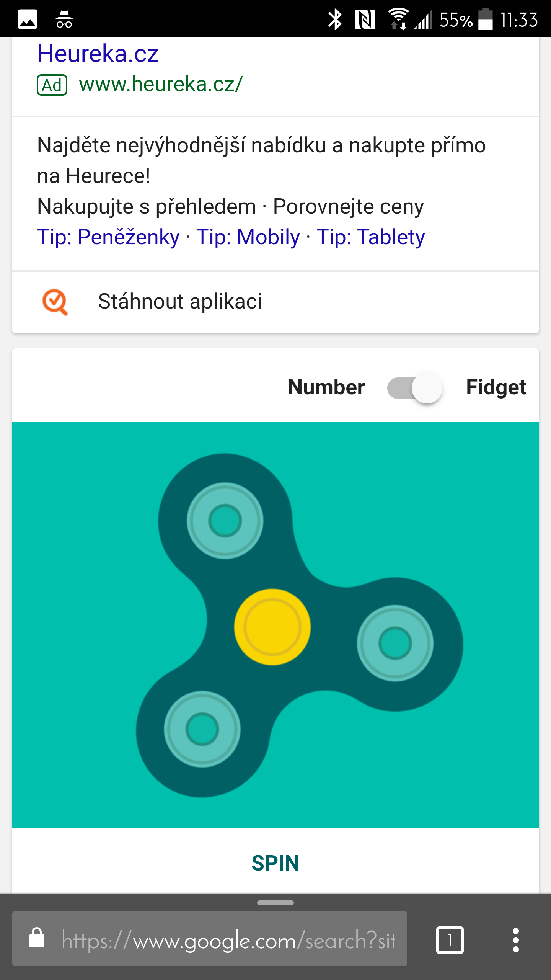Image resolution: width=551 pixels, height=980 pixels.
Task: Select the Number mode label
Action: (x=326, y=387)
